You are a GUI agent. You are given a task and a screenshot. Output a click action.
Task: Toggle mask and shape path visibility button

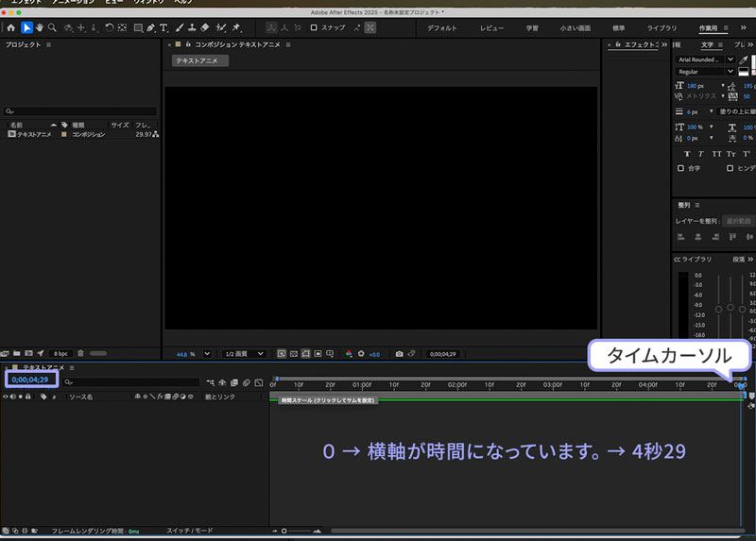pos(305,354)
